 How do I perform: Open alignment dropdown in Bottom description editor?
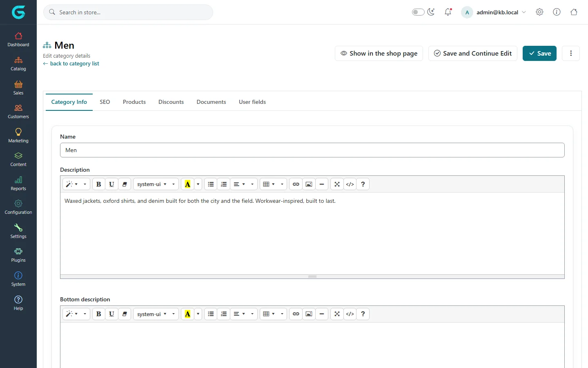coord(244,314)
